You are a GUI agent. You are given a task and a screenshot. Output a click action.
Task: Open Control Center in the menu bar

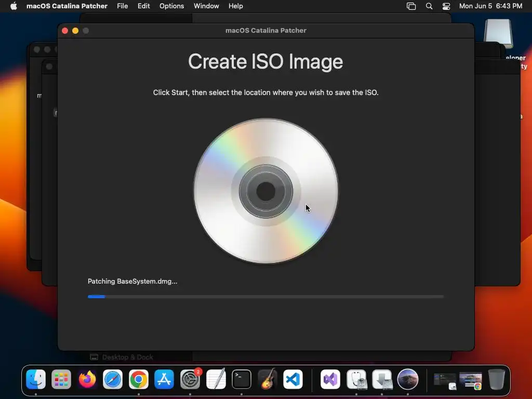tap(446, 6)
